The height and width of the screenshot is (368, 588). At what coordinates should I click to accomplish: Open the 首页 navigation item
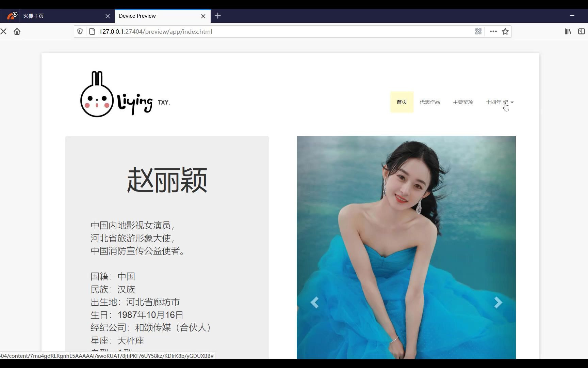pyautogui.click(x=402, y=102)
